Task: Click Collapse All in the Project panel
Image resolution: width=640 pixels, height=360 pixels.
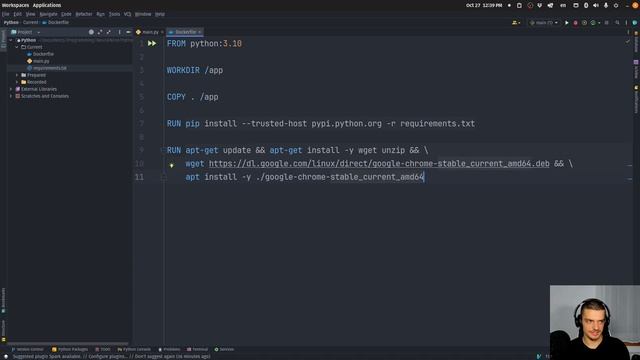Action: tap(109, 32)
